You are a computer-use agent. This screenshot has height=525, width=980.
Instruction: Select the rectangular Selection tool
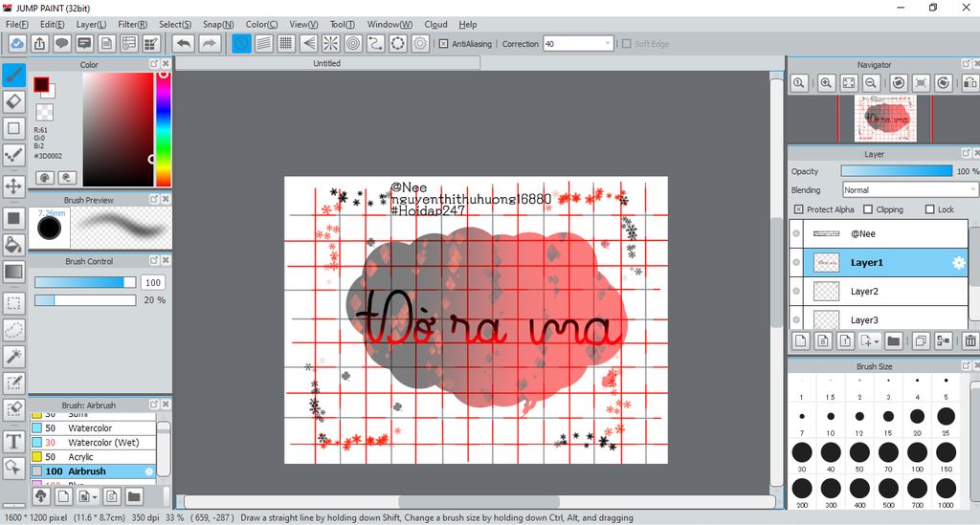pyautogui.click(x=13, y=303)
